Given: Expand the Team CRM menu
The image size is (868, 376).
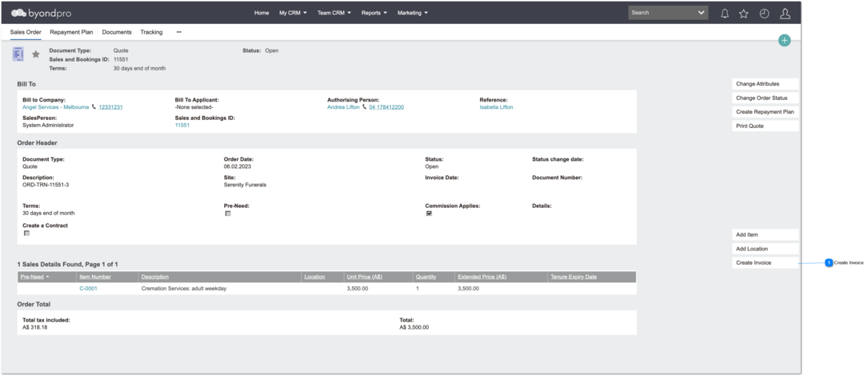Looking at the screenshot, I should pos(334,13).
